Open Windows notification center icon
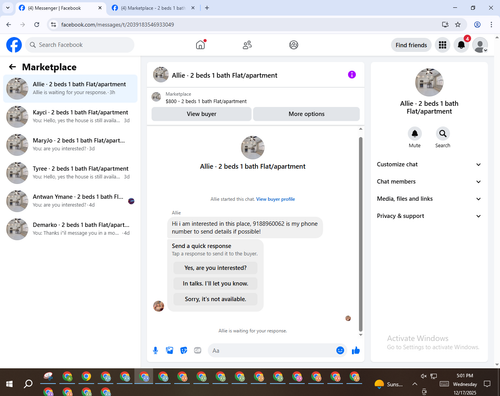This screenshot has height=396, width=500. tap(487, 384)
